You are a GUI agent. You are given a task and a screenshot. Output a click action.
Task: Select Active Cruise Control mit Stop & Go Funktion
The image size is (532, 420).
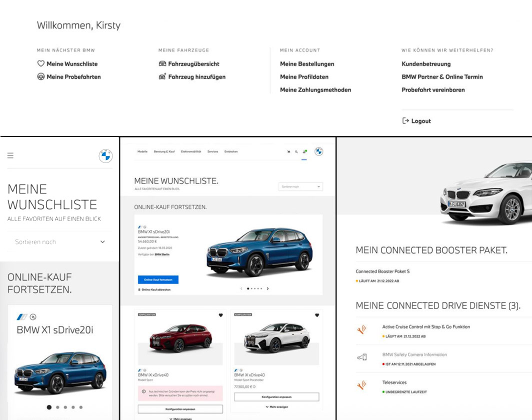point(426,326)
